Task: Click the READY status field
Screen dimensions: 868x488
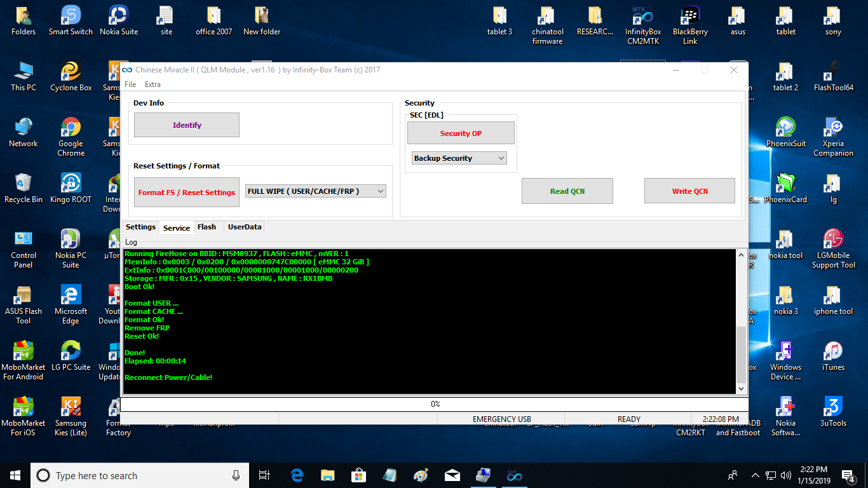Action: [x=629, y=419]
